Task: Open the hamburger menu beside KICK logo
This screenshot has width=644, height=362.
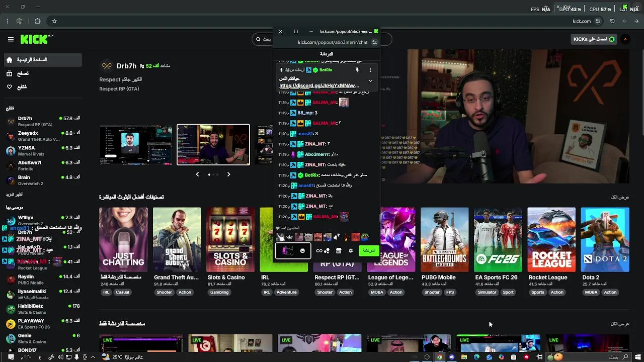Action: pyautogui.click(x=11, y=39)
